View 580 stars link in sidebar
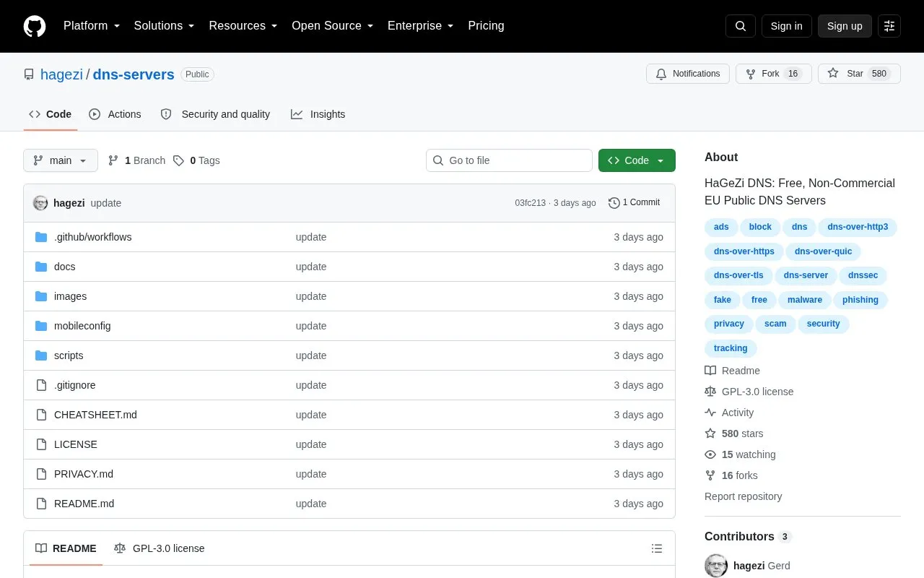 click(x=734, y=433)
